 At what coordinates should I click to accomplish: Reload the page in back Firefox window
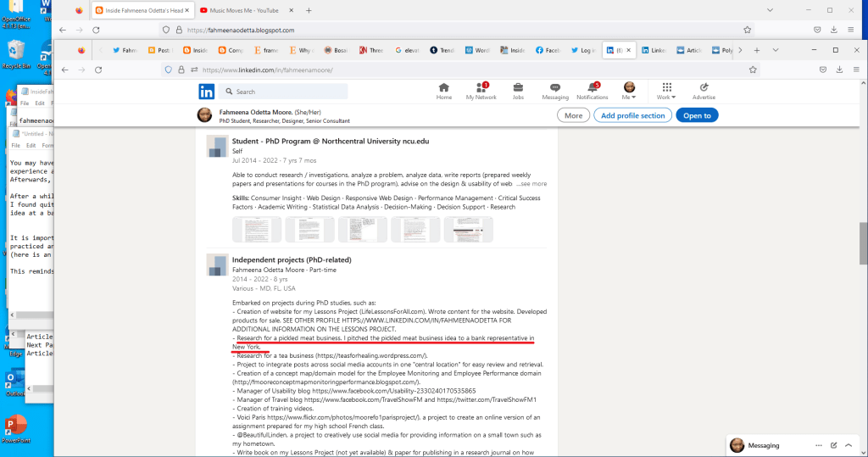(96, 30)
